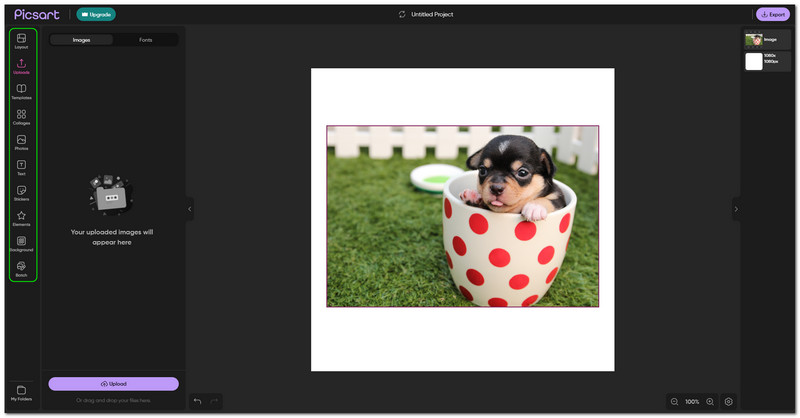Open the Stickers panel
This screenshot has width=800, height=418.
21,192
